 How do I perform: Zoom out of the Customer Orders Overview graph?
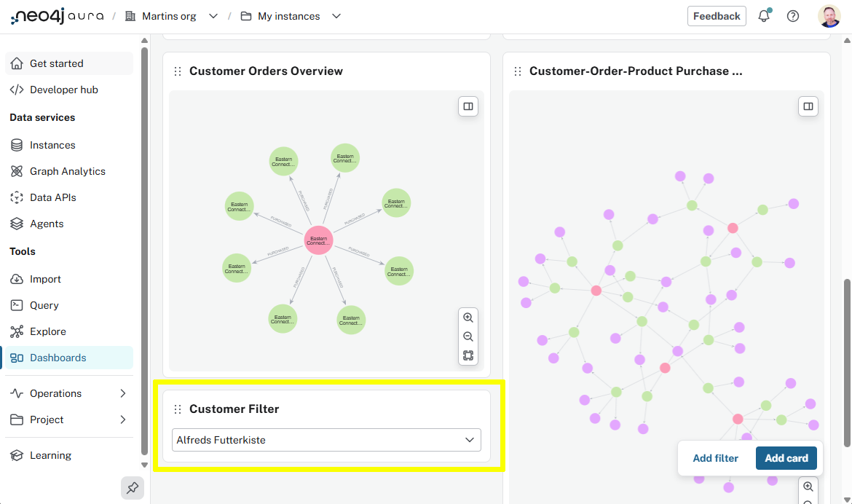pos(468,336)
